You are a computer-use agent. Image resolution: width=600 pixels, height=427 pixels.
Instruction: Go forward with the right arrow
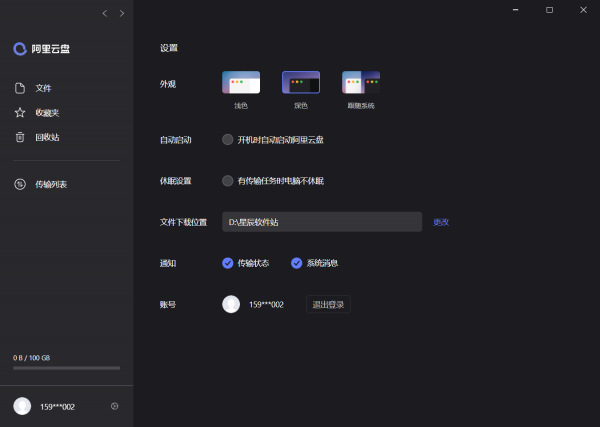click(x=122, y=13)
